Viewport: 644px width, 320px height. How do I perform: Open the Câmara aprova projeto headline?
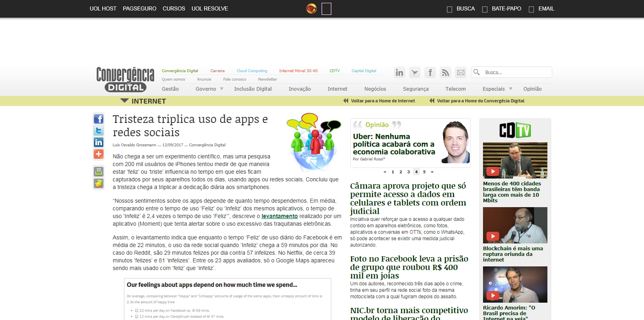(x=408, y=198)
